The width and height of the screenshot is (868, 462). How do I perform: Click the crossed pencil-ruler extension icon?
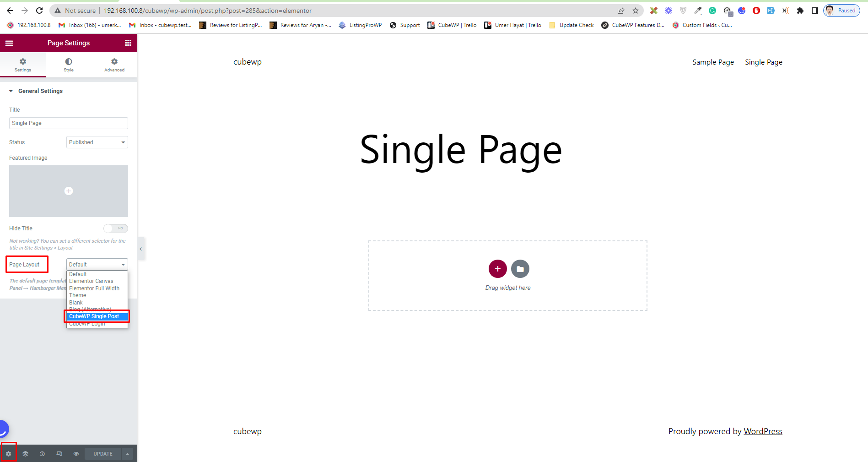[654, 11]
